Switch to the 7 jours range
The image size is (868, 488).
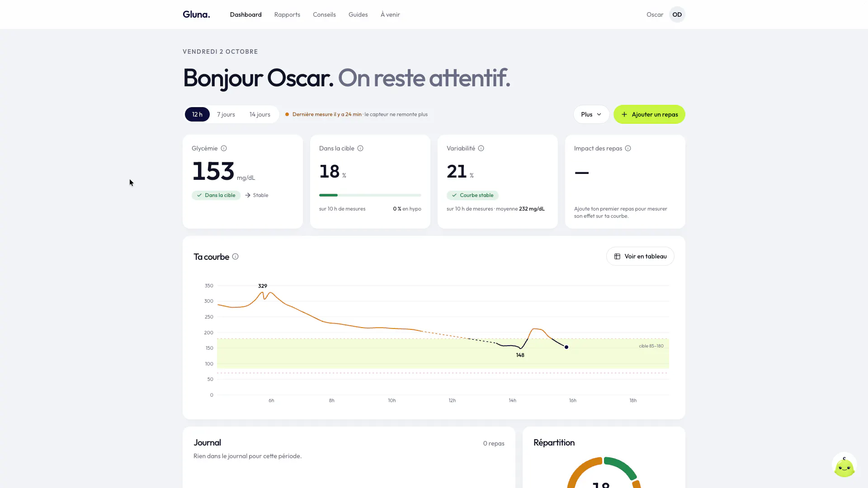[x=226, y=114]
